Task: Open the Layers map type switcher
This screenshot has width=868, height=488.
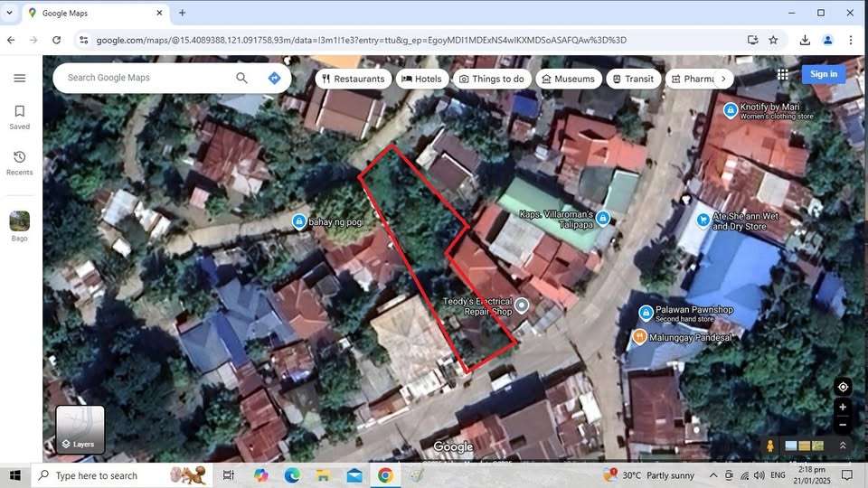Action: coord(80,429)
